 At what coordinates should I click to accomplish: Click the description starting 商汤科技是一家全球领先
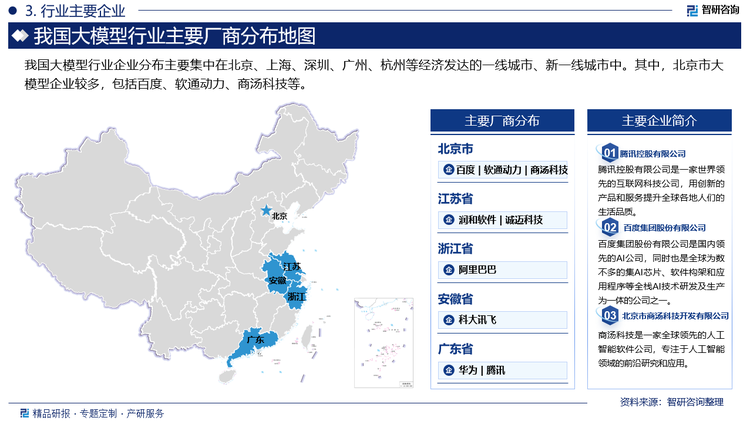click(661, 349)
